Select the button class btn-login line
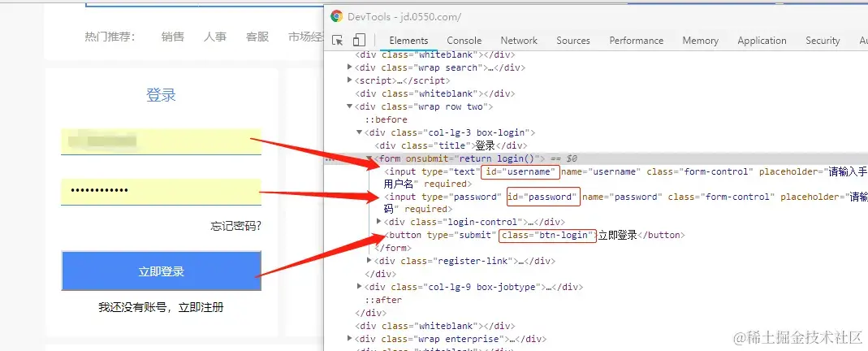Screen dimensions: 868x351 (535, 235)
